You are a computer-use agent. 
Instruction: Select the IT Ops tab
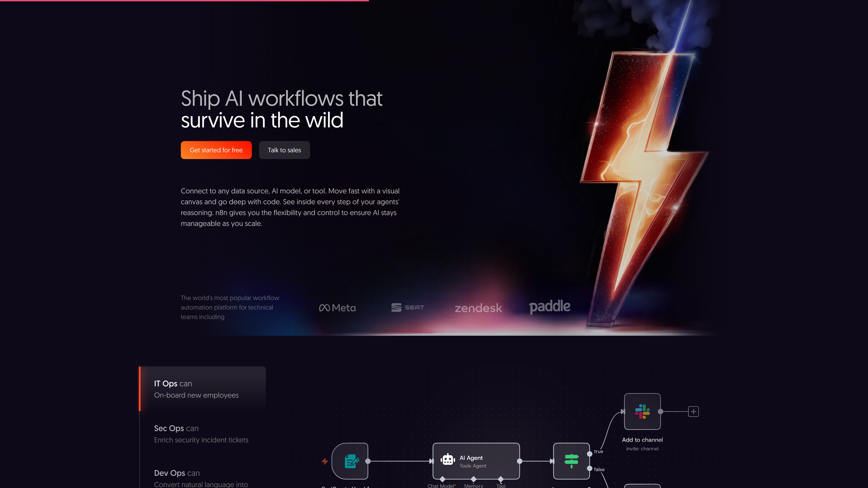point(203,389)
